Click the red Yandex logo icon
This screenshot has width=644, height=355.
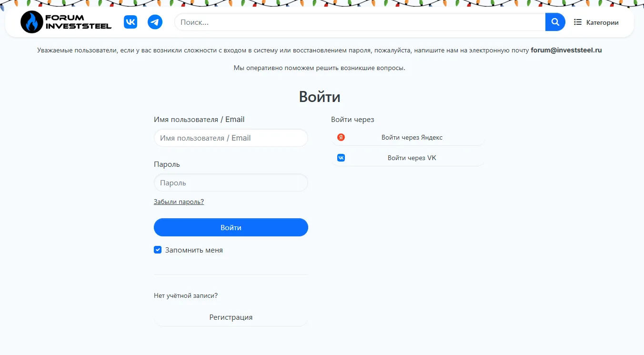pyautogui.click(x=341, y=137)
